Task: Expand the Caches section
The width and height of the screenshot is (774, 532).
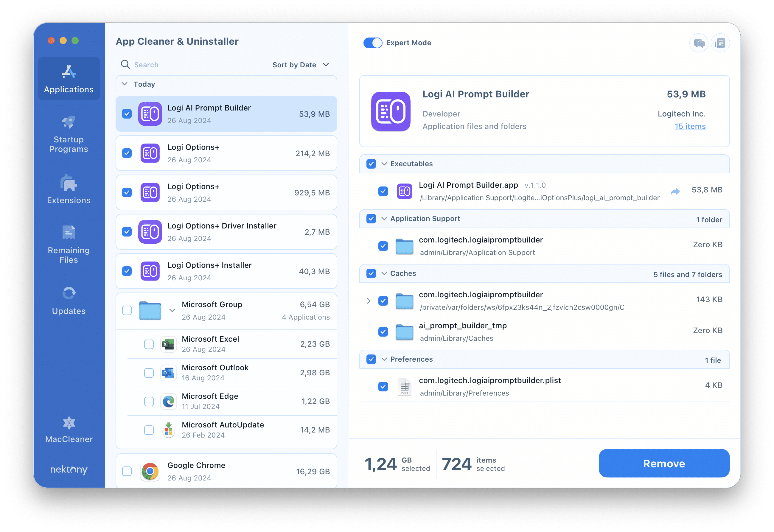Action: point(385,273)
